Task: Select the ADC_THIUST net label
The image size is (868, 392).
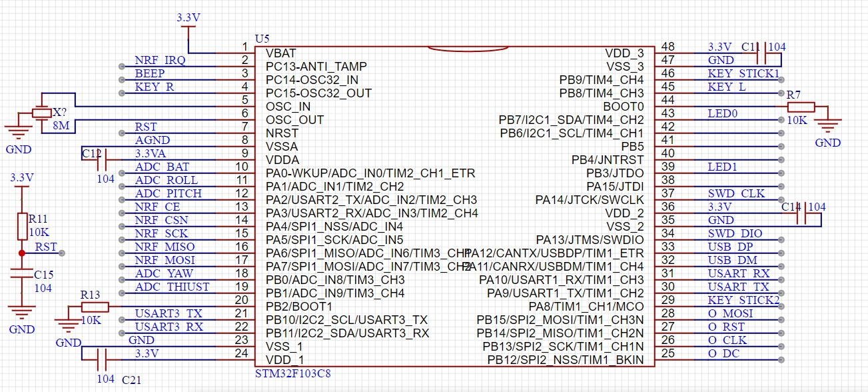Action: pos(172,287)
